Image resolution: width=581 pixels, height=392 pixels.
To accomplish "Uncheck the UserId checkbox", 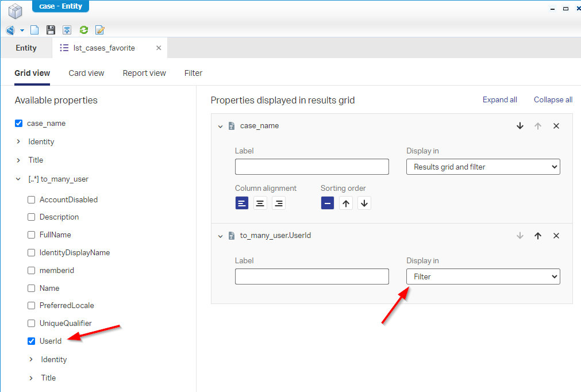I will (32, 341).
